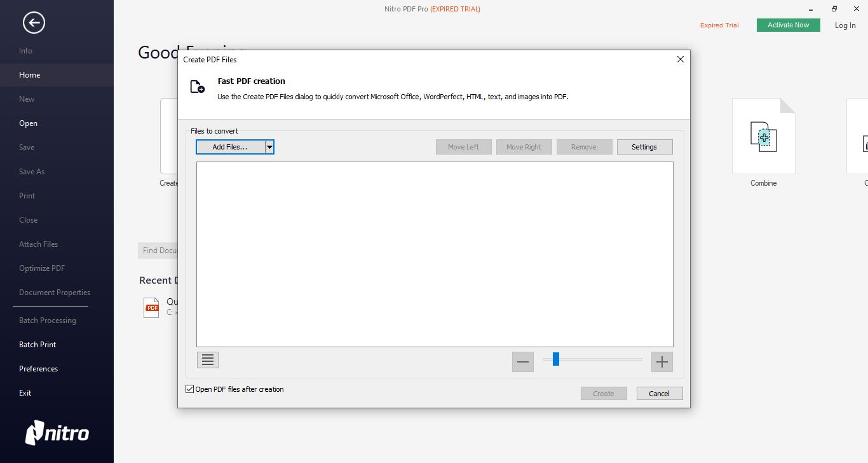This screenshot has height=463, width=868.
Task: Click the Combine files icon
Action: click(763, 136)
